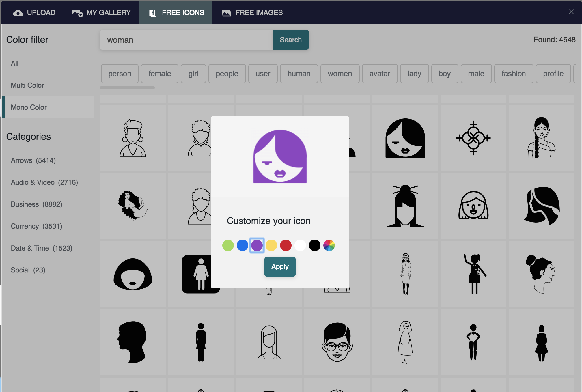582x392 pixels.
Task: Choose the yellow color swatch
Action: pyautogui.click(x=271, y=245)
